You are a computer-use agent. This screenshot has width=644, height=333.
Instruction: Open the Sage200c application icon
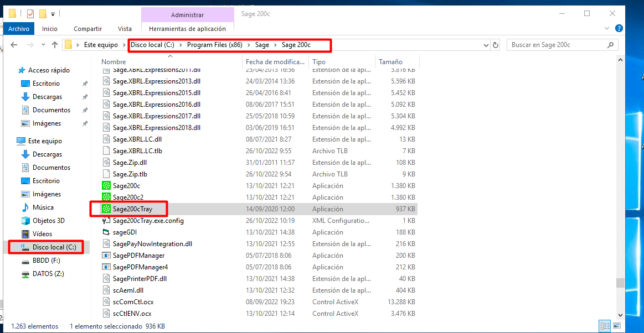point(106,186)
